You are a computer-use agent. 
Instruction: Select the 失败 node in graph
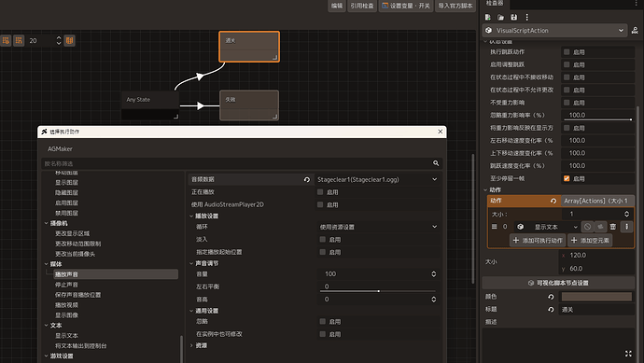[x=249, y=105]
